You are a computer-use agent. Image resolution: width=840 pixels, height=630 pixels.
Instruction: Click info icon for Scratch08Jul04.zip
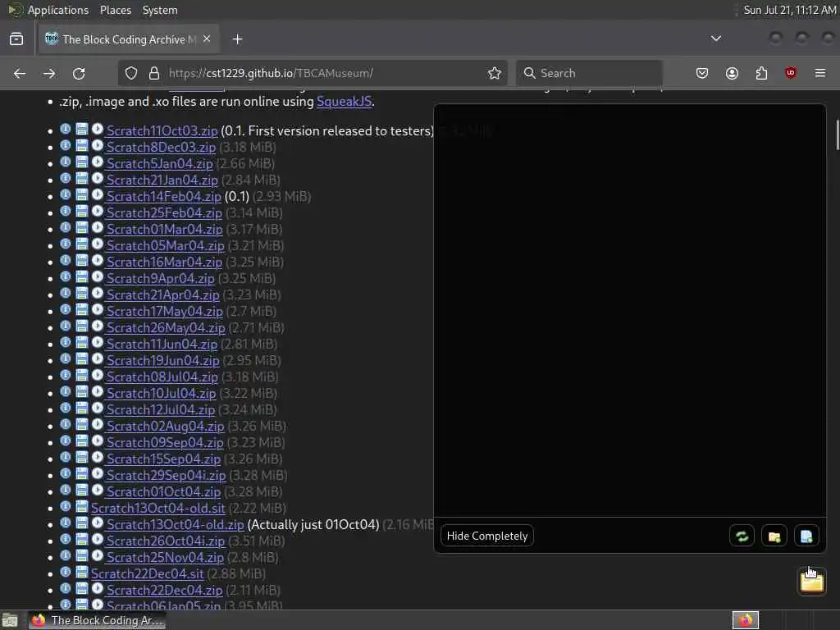(66, 376)
